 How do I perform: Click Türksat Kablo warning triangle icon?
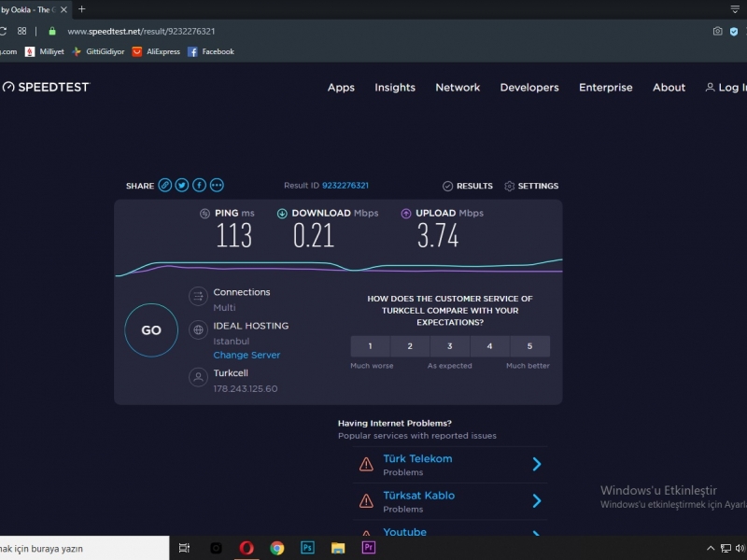pos(366,500)
